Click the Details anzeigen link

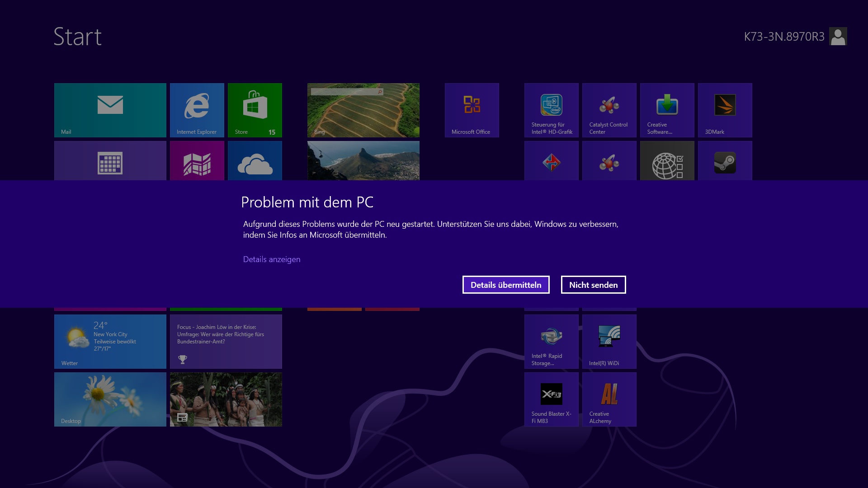[x=271, y=259]
